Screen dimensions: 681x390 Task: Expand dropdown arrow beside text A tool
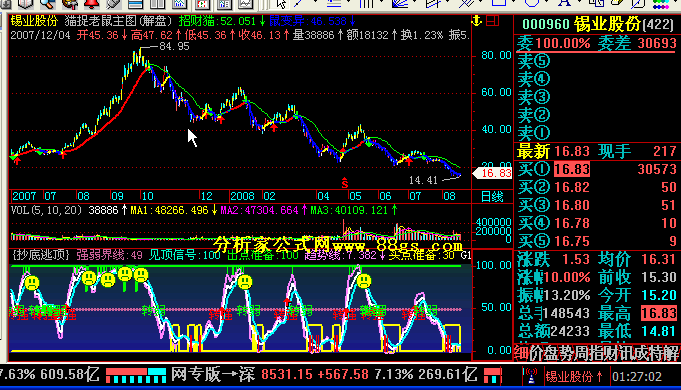578,3
